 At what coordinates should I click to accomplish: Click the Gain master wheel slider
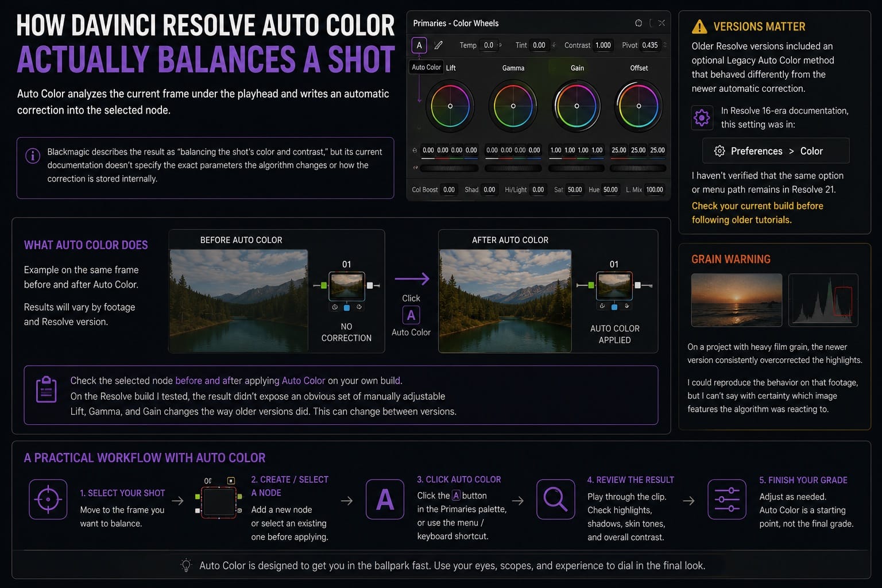click(x=577, y=168)
